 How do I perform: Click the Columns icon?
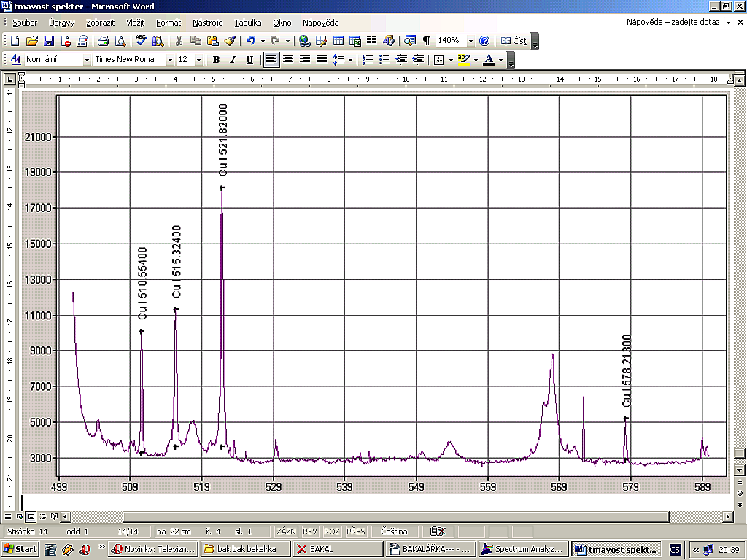click(x=371, y=41)
